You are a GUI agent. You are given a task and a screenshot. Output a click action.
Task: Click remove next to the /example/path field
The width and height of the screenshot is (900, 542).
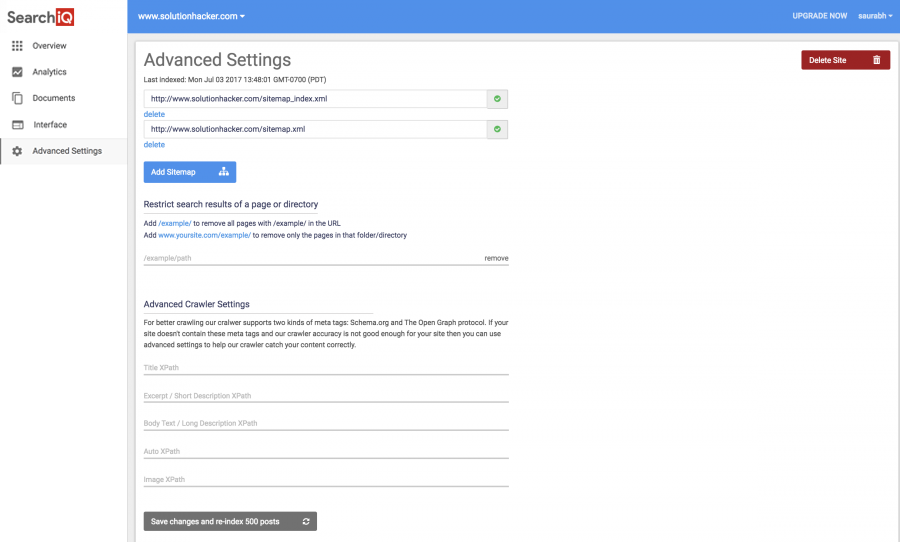(x=496, y=258)
